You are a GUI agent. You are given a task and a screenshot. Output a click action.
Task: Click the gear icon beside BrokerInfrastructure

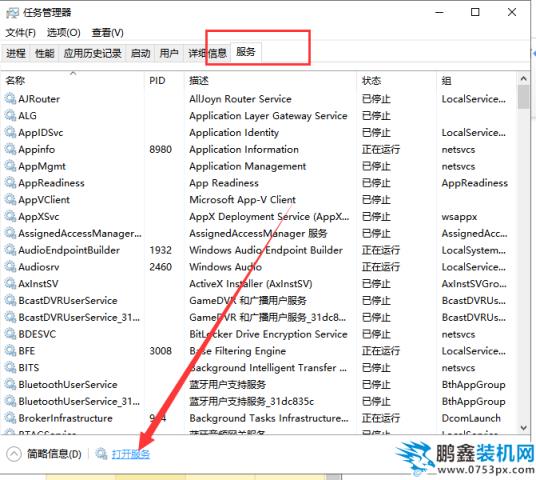pyautogui.click(x=10, y=418)
